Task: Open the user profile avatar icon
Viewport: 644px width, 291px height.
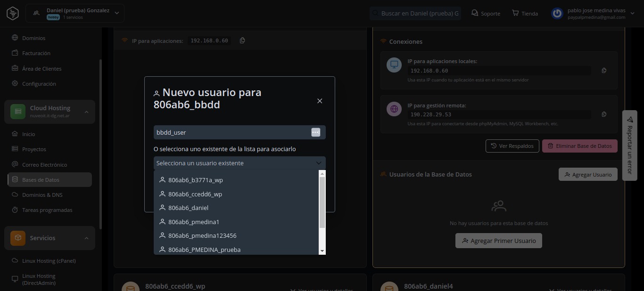Action: (557, 13)
